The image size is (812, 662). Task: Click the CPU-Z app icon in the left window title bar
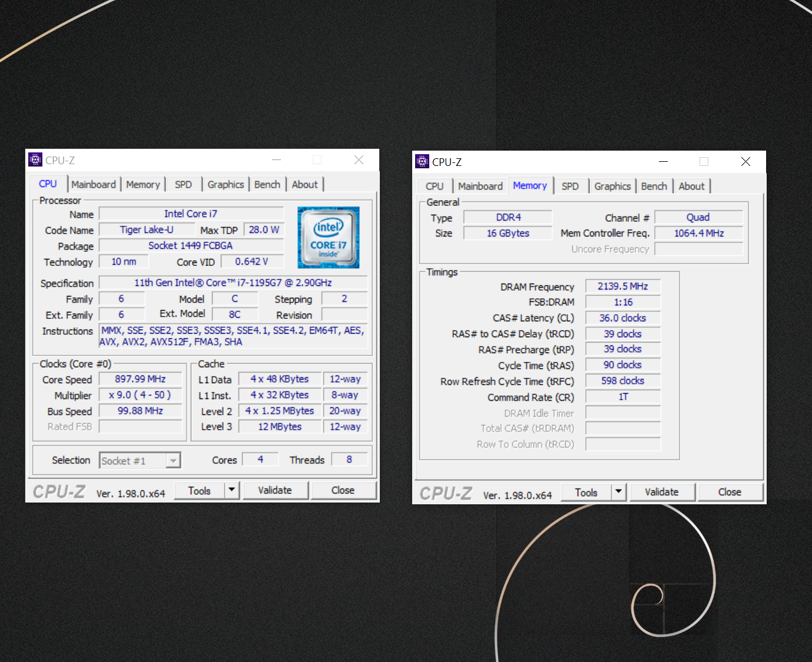[35, 160]
